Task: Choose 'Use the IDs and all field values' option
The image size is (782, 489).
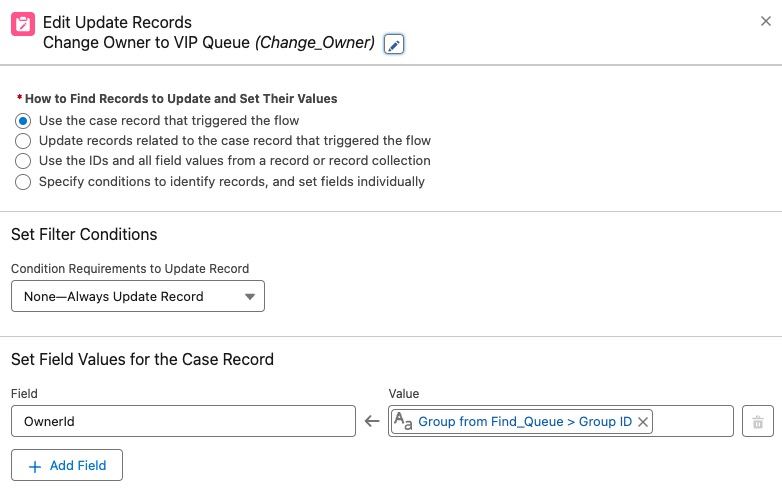Action: pos(23,161)
